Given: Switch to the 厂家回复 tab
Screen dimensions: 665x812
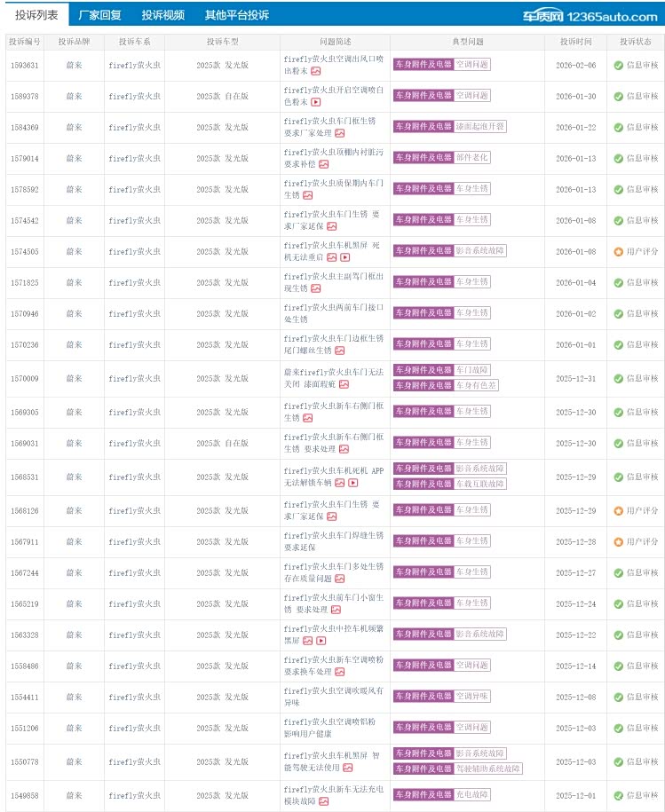Looking at the screenshot, I should pos(99,15).
